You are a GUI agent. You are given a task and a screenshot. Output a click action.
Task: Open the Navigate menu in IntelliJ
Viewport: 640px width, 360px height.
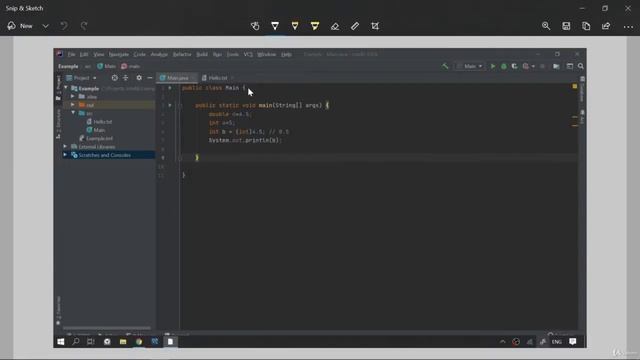tap(119, 54)
